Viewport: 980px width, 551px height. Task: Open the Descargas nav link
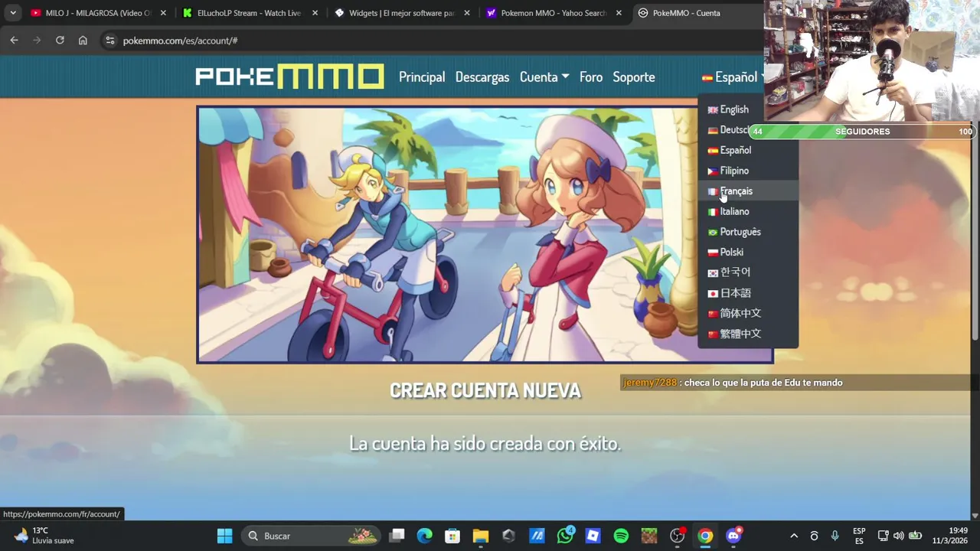[x=482, y=77]
